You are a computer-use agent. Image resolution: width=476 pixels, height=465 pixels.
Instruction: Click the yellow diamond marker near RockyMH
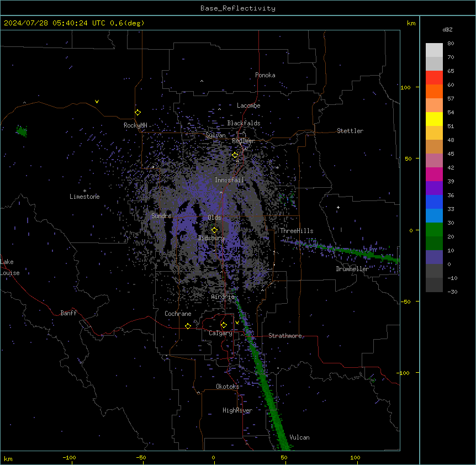pos(138,113)
